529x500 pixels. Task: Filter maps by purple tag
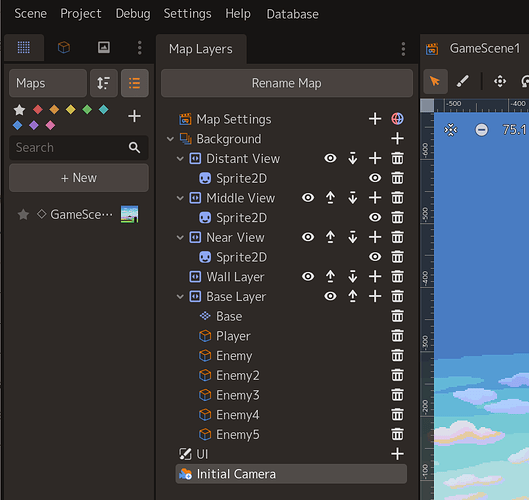pos(34,125)
